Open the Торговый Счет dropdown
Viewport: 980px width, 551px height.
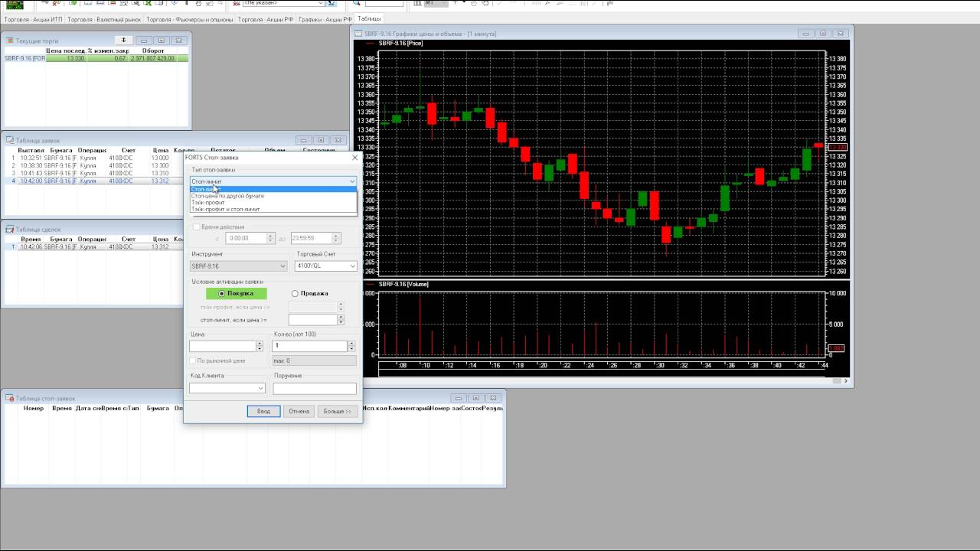[326, 266]
